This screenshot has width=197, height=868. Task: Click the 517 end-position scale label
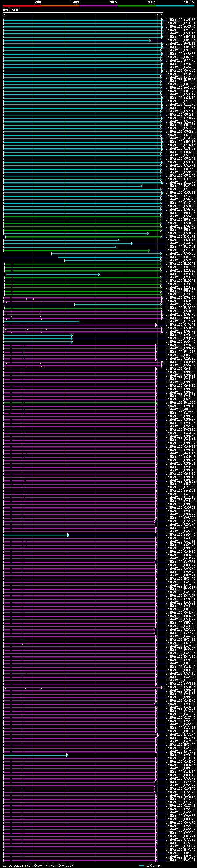point(159,15)
